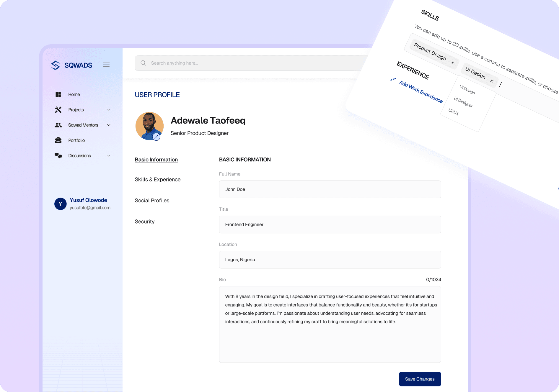
Task: Switch to Skills & Experience section
Action: point(158,179)
